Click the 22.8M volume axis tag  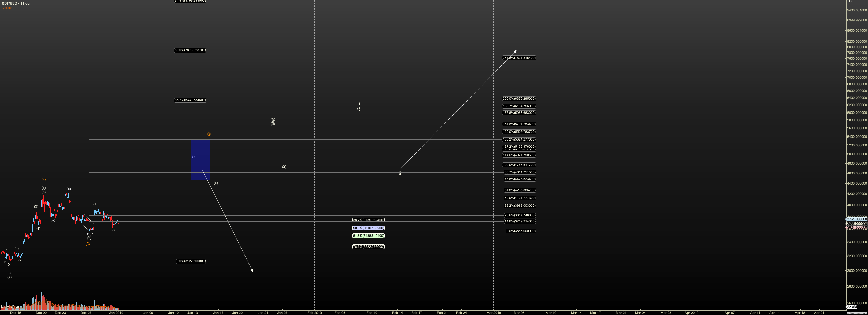(851, 307)
